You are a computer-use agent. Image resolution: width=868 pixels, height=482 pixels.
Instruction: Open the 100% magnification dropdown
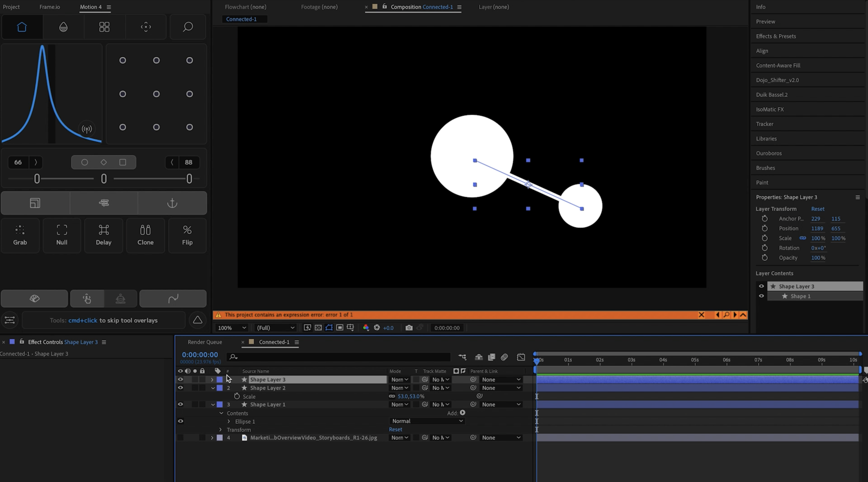[x=232, y=328]
